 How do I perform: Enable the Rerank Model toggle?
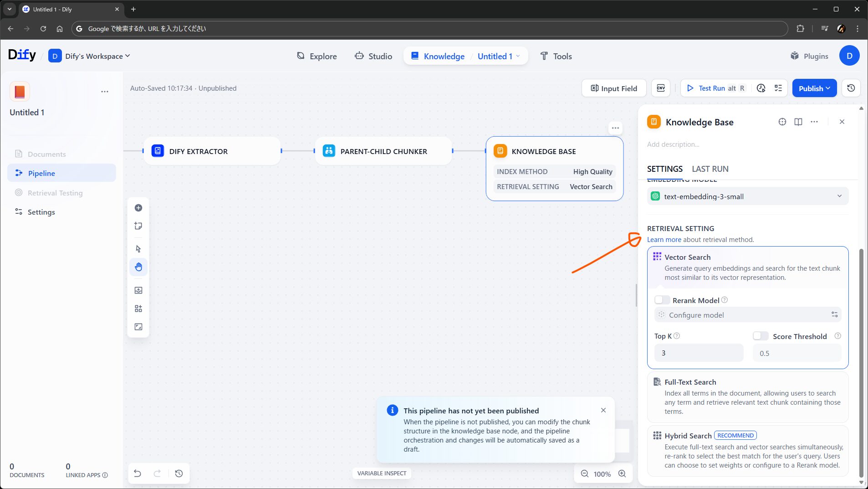pyautogui.click(x=662, y=300)
